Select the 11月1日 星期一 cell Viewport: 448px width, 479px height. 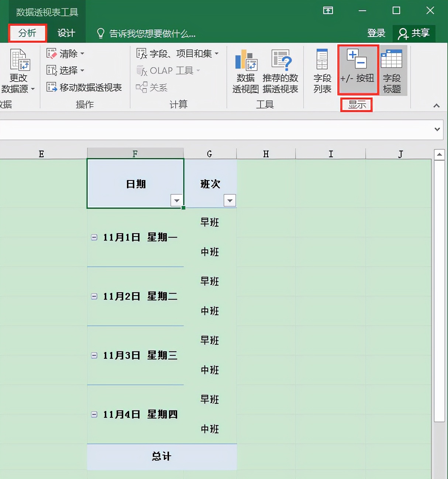click(135, 237)
